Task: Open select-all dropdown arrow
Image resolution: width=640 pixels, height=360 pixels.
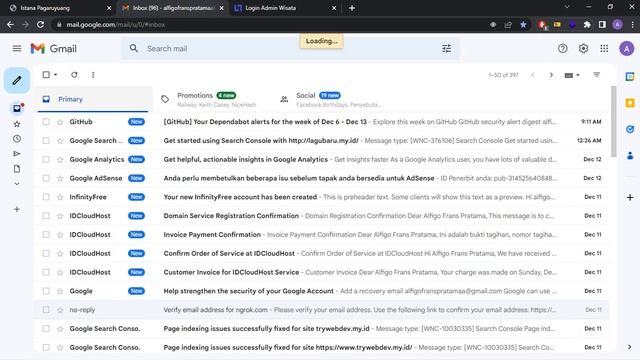Action: (56, 75)
